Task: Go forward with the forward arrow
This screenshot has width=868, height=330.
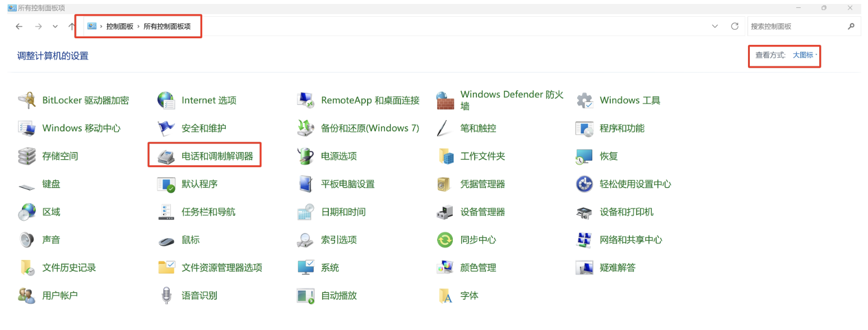Action: tap(38, 26)
